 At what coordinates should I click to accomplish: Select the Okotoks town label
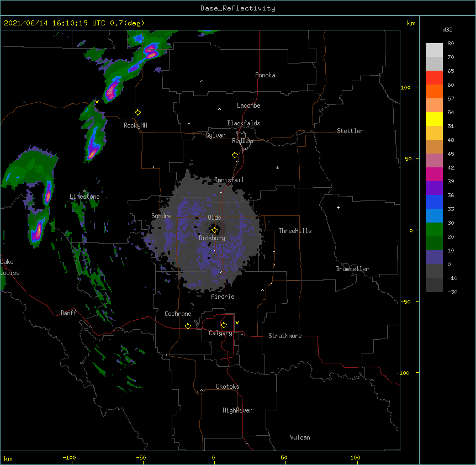click(228, 387)
